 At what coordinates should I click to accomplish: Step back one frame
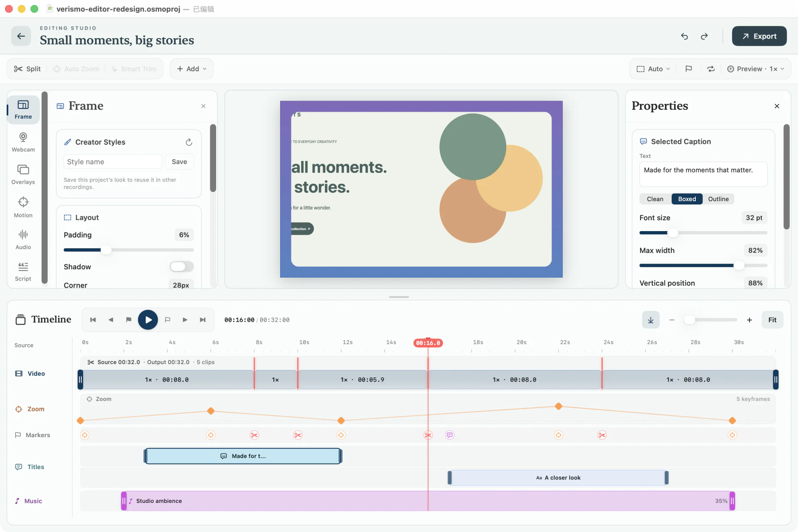pos(111,320)
